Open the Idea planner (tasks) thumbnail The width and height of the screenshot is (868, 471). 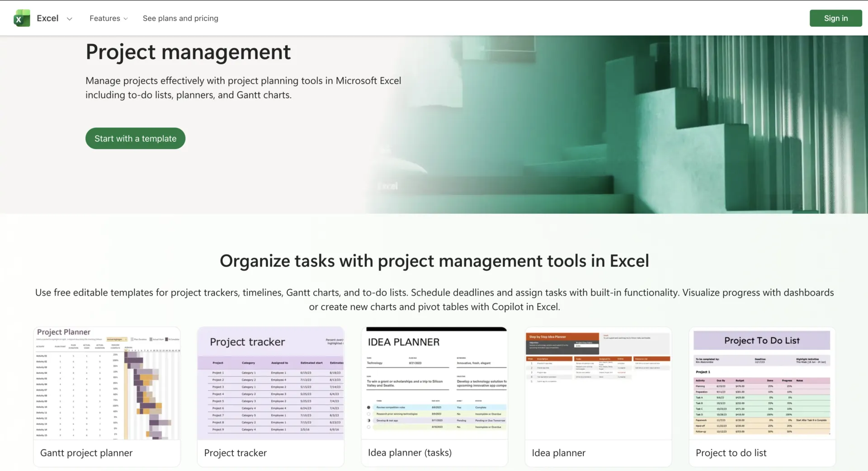434,383
